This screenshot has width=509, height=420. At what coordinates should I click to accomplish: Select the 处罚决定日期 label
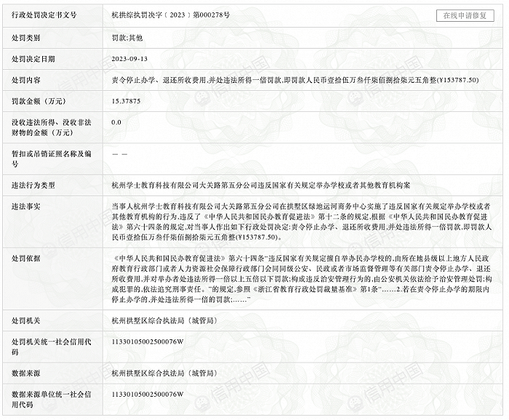point(33,58)
